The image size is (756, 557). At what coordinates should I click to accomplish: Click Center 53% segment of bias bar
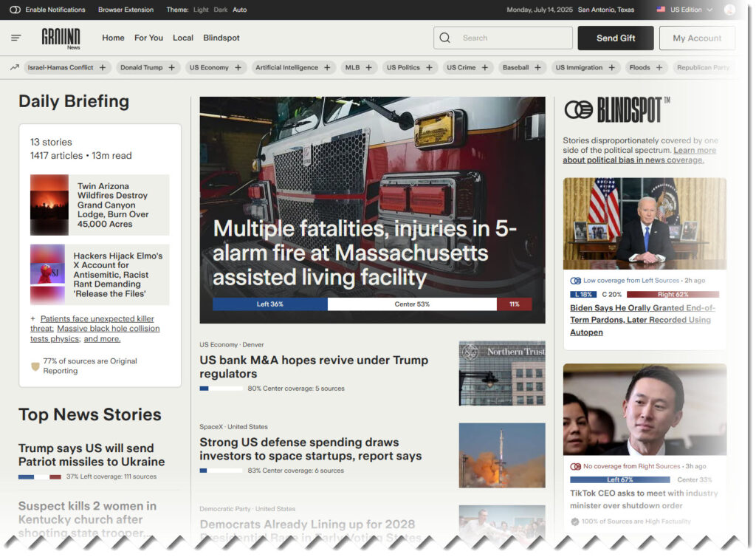[412, 304]
